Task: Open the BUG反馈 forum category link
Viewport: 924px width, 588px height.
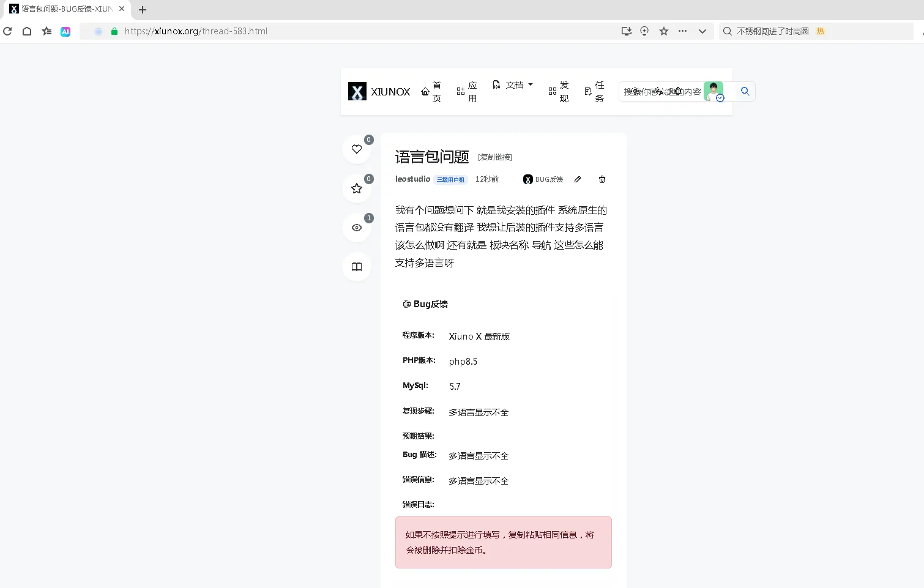Action: click(543, 179)
